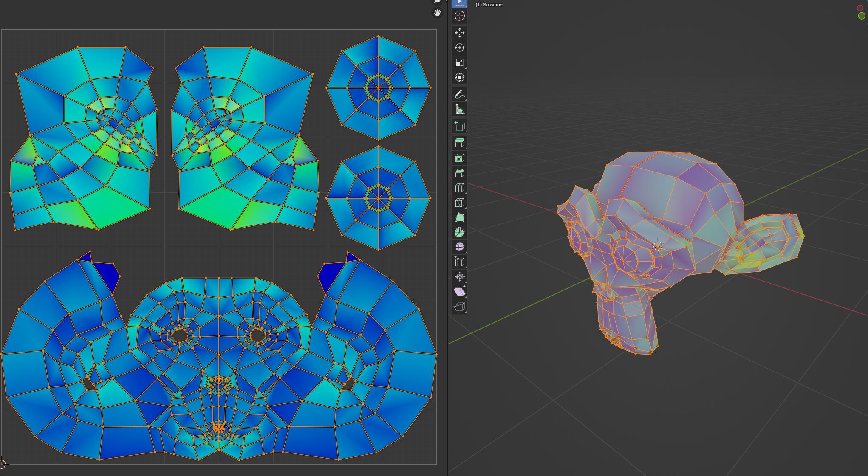868x476 pixels.
Task: Click the UV editor pan hand gizmo
Action: coord(437,13)
